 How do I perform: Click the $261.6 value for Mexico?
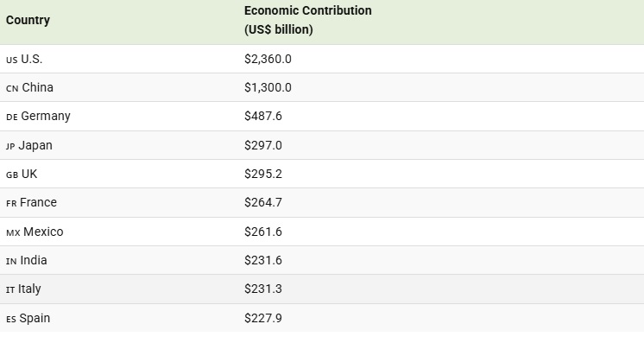pos(263,232)
